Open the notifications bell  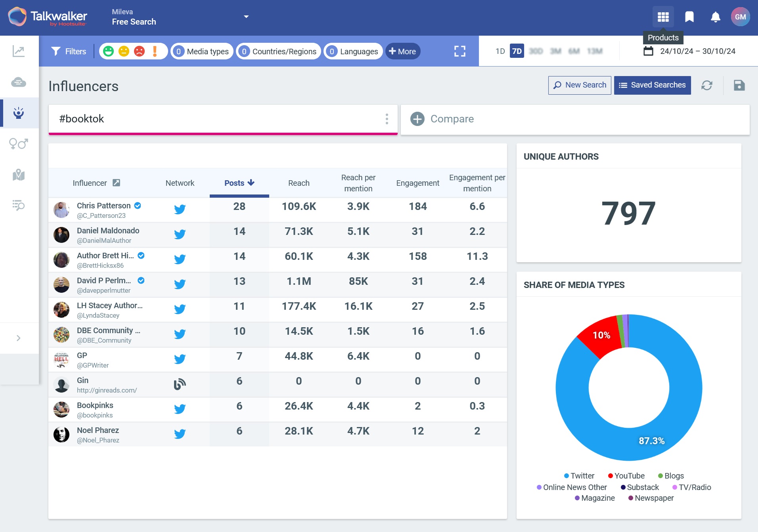coord(716,17)
